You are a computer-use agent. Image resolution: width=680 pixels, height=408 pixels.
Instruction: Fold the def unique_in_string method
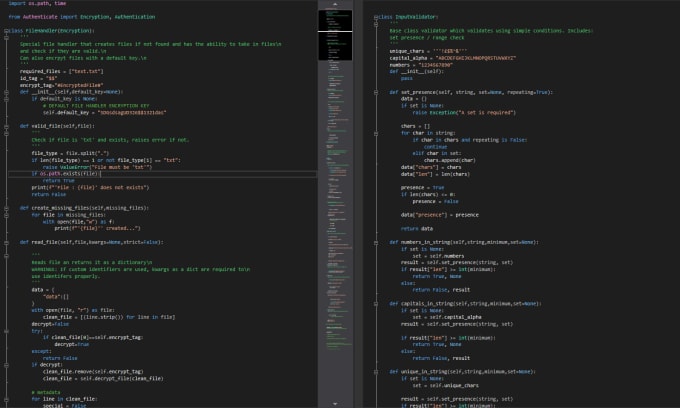376,372
